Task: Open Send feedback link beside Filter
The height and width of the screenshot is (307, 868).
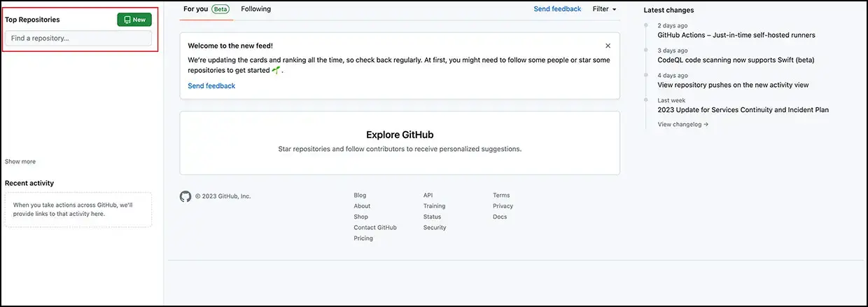Action: point(557,9)
